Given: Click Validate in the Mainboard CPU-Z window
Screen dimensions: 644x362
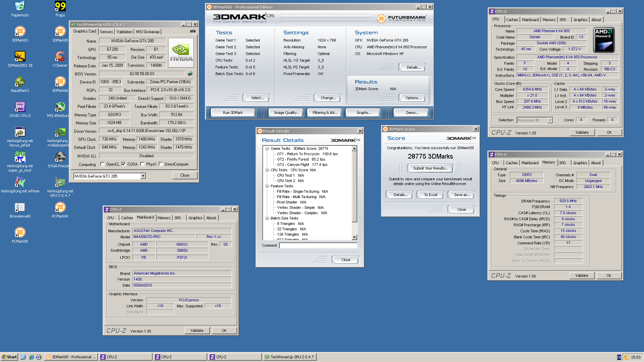Looking at the screenshot, I should pos(197,331).
